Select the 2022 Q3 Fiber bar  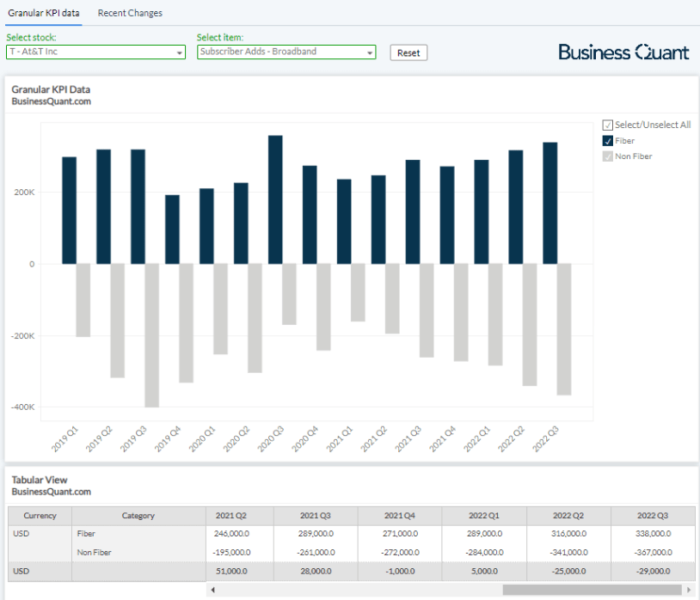click(550, 204)
